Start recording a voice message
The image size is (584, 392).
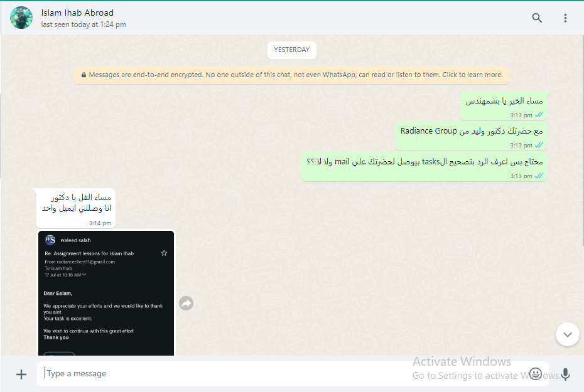[565, 374]
